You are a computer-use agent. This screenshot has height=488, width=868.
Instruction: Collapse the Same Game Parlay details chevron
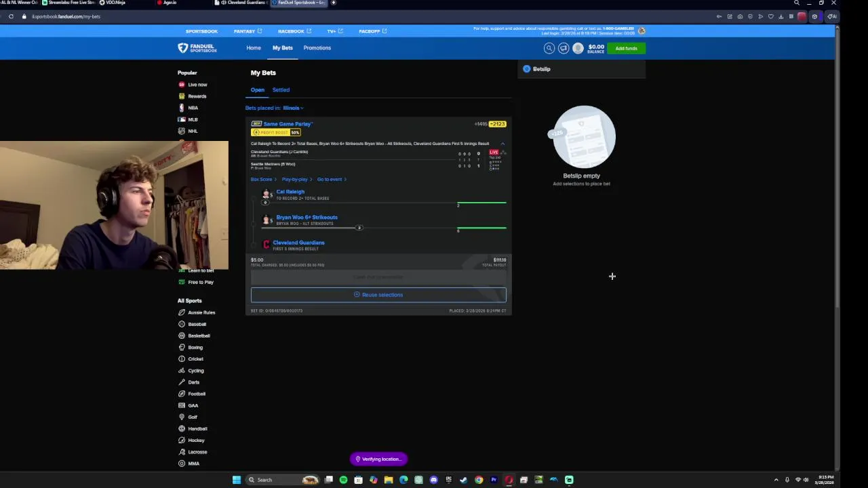click(502, 144)
